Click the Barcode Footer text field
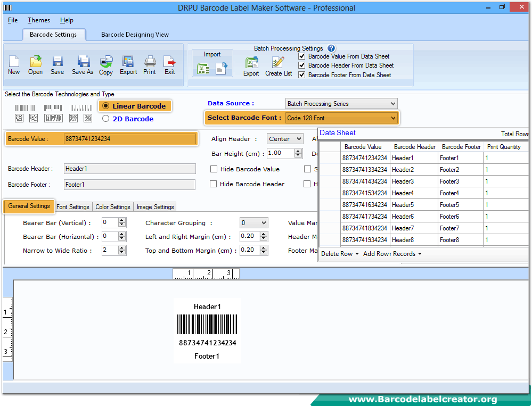The width and height of the screenshot is (532, 406). point(129,185)
